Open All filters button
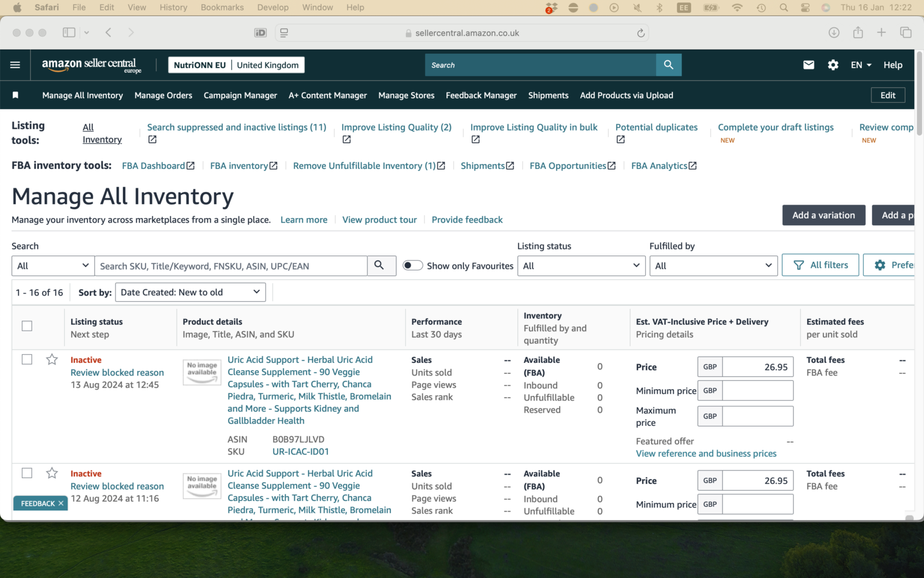This screenshot has height=578, width=924. (820, 265)
